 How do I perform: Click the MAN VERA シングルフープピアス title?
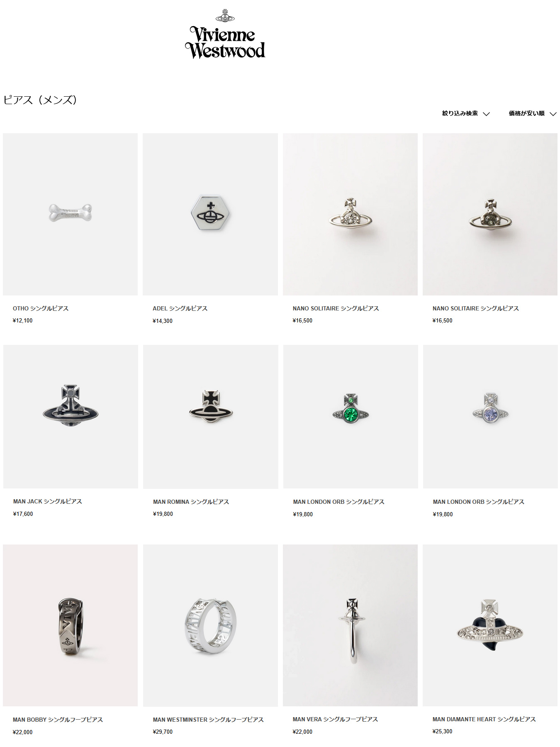click(x=335, y=719)
